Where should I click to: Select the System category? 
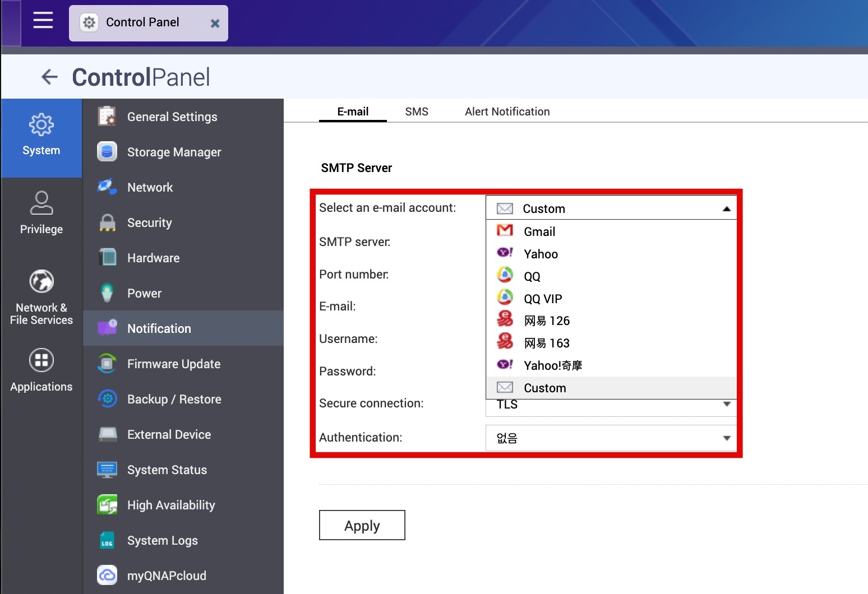tap(41, 138)
